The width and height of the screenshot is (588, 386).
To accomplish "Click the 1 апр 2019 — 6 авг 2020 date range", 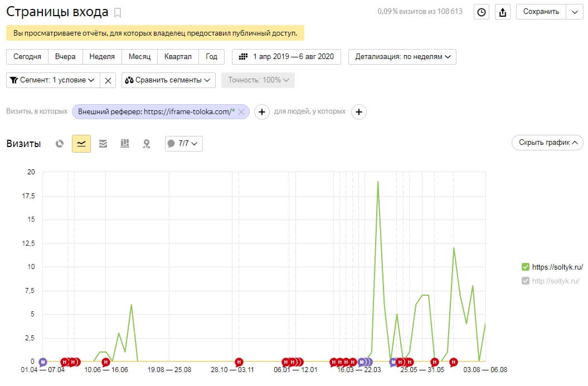I will pyautogui.click(x=286, y=57).
